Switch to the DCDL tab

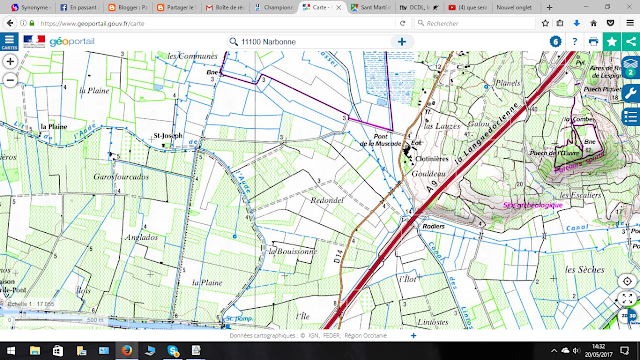click(x=419, y=7)
